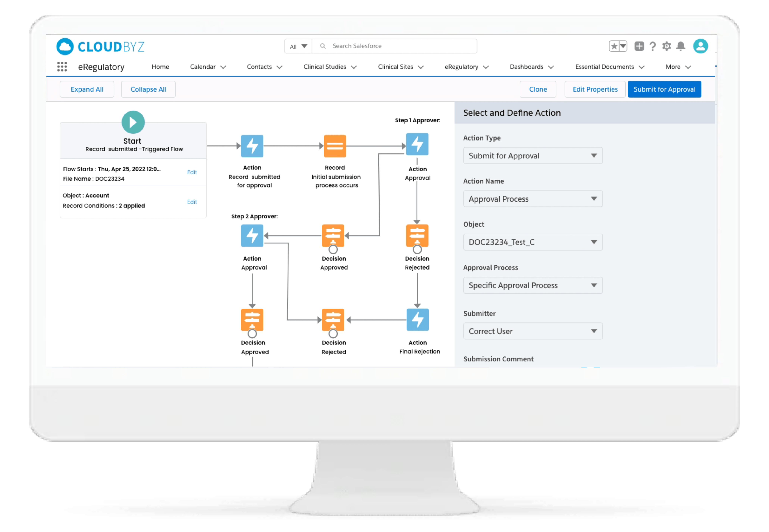
Task: Click the Submit for Approval button
Action: click(x=664, y=89)
